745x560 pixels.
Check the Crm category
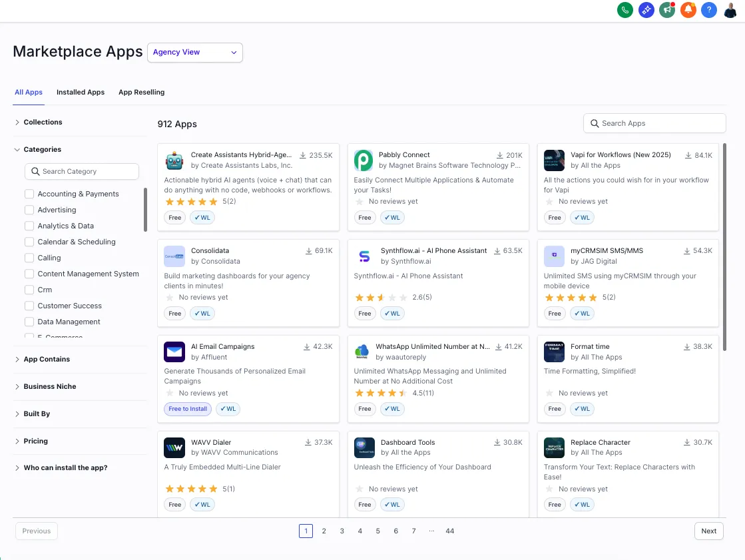point(29,290)
